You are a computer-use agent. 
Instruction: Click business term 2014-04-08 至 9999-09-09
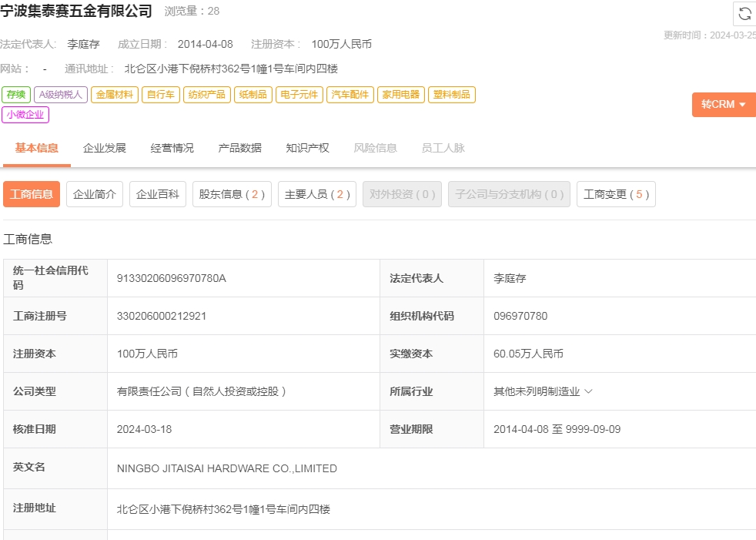557,429
